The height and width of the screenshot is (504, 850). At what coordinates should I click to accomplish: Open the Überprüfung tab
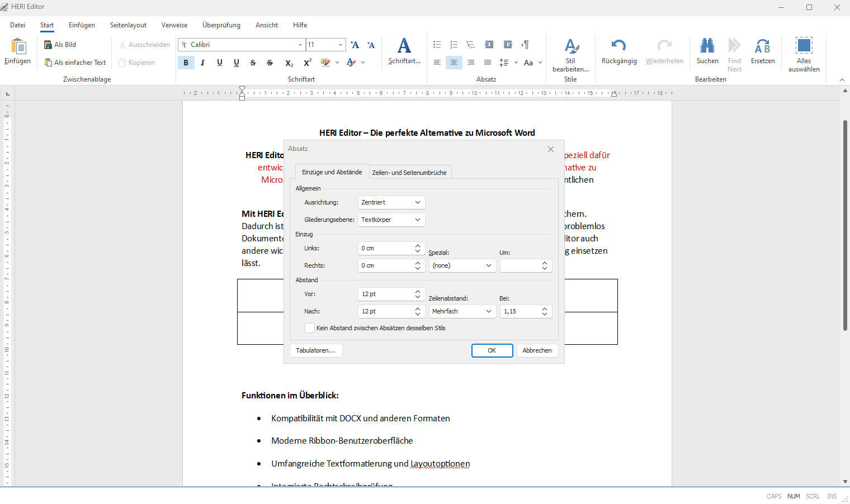coord(221,25)
